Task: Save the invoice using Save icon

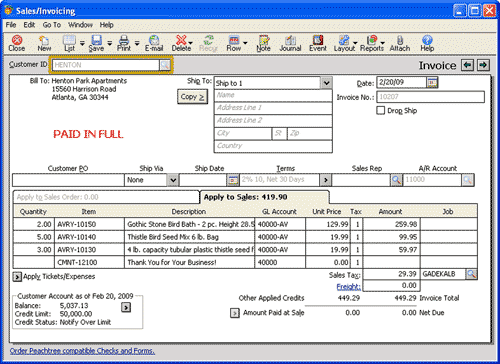Action: (96, 43)
